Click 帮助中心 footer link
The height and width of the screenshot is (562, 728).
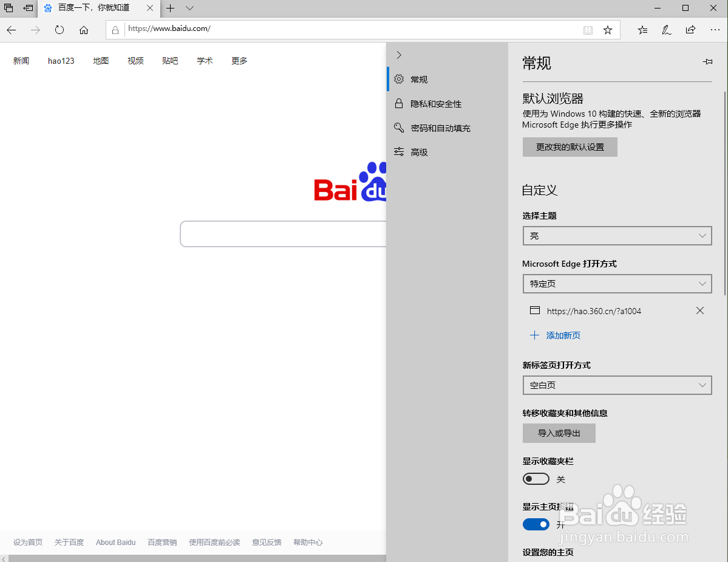click(308, 542)
